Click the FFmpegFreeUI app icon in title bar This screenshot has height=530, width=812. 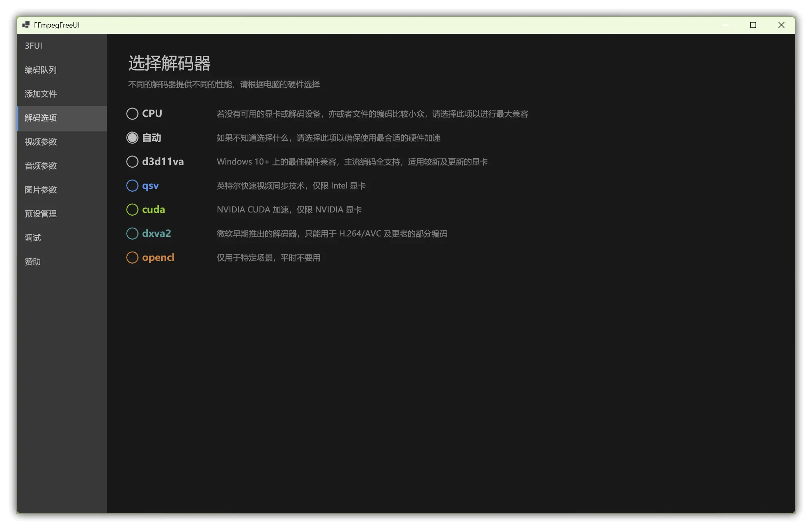(x=26, y=25)
